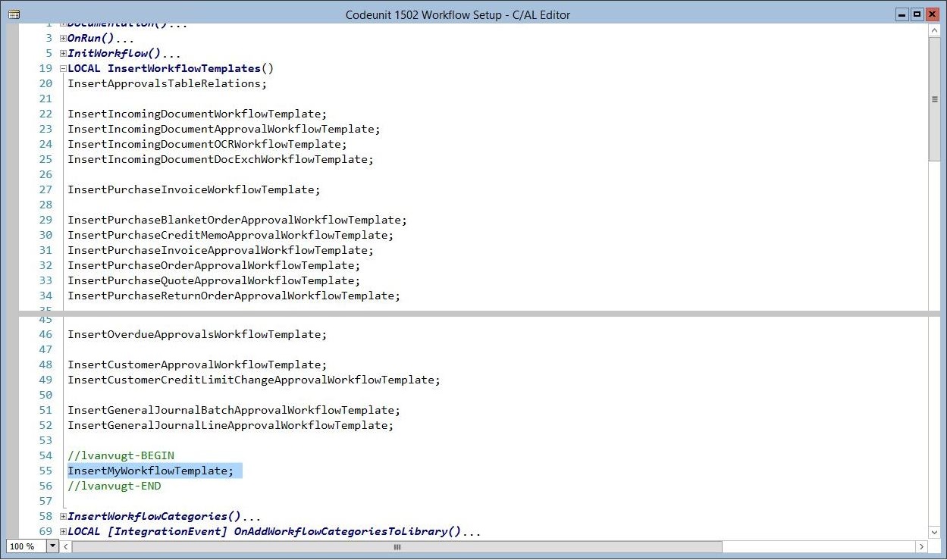Click InsertCustomerApprovalWorkflowTemplate; line
The width and height of the screenshot is (947, 560).
point(197,364)
